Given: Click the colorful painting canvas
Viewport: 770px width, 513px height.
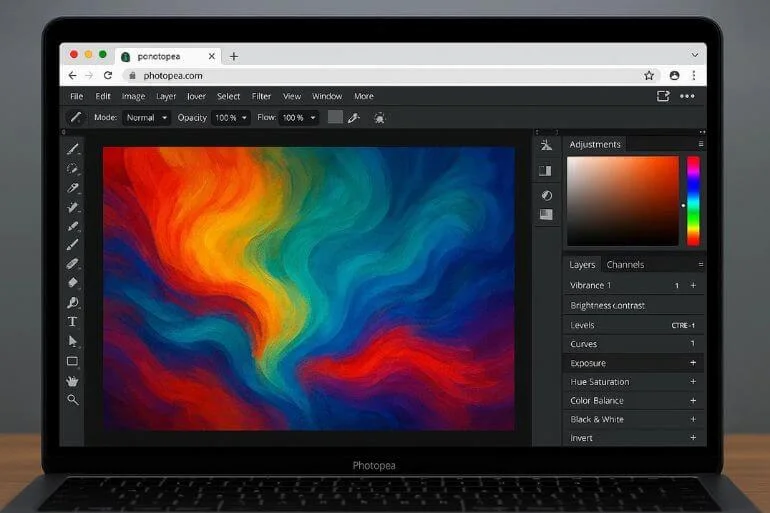Looking at the screenshot, I should (309, 289).
